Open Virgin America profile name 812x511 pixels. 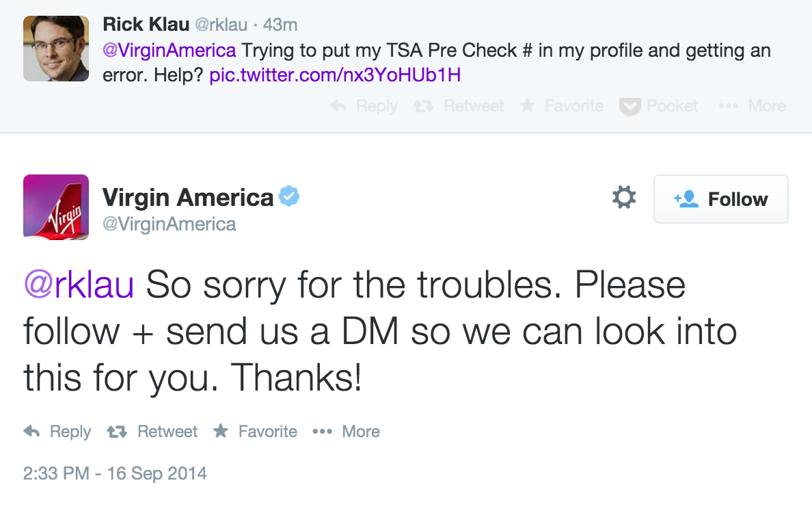(188, 198)
